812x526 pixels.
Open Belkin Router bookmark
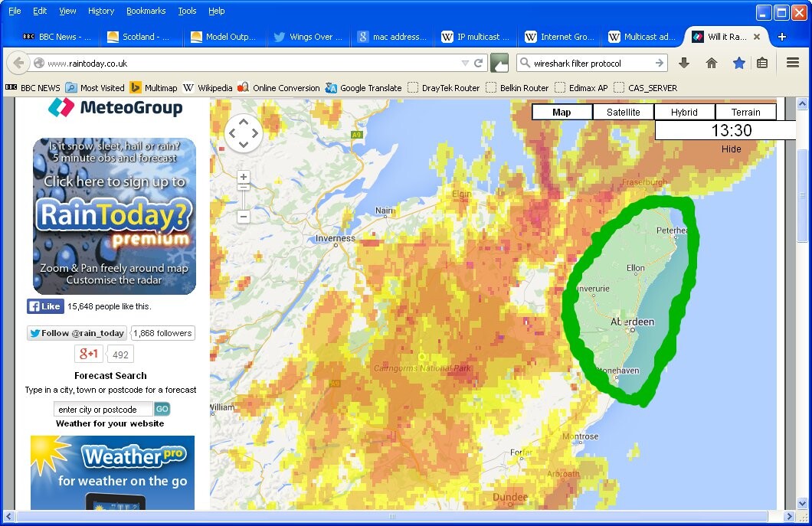(517, 88)
